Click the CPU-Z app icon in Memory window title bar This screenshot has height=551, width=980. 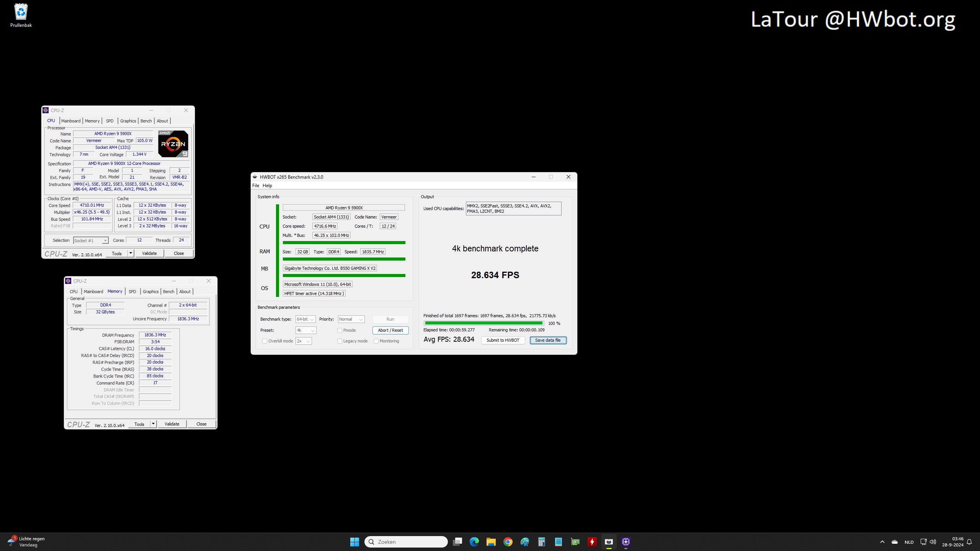coord(68,281)
